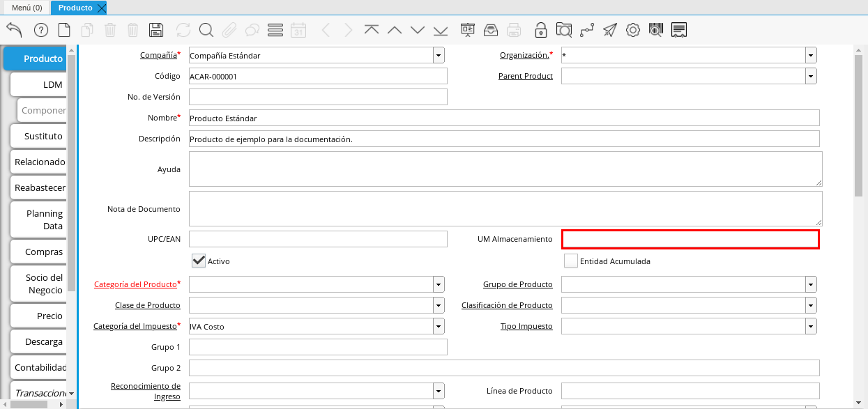The height and width of the screenshot is (409, 868).
Task: Open the Grupo de Producto dropdown
Action: tap(811, 284)
